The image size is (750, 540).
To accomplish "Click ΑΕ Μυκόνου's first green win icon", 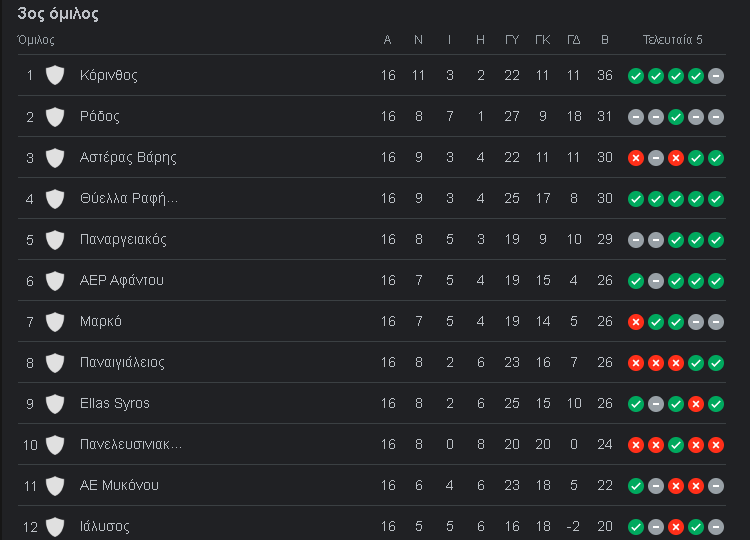I will click(636, 486).
